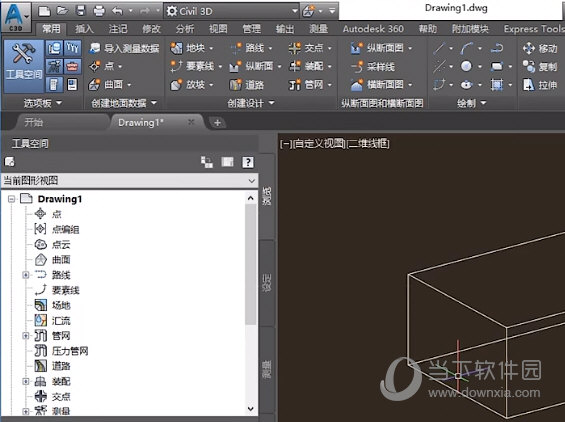565x422 pixels.
Task: Click the 移动 Move tool
Action: click(x=540, y=48)
